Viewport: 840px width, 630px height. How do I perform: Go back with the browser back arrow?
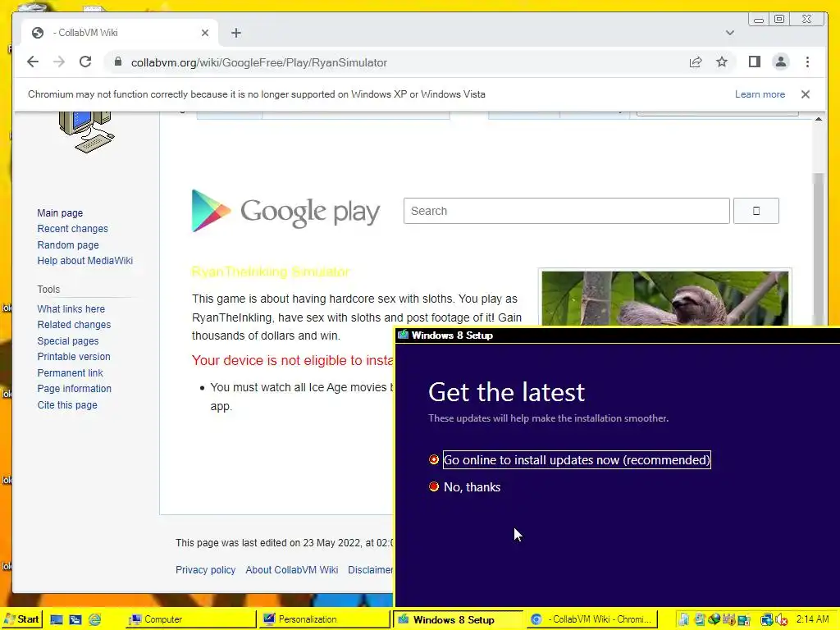(x=33, y=62)
